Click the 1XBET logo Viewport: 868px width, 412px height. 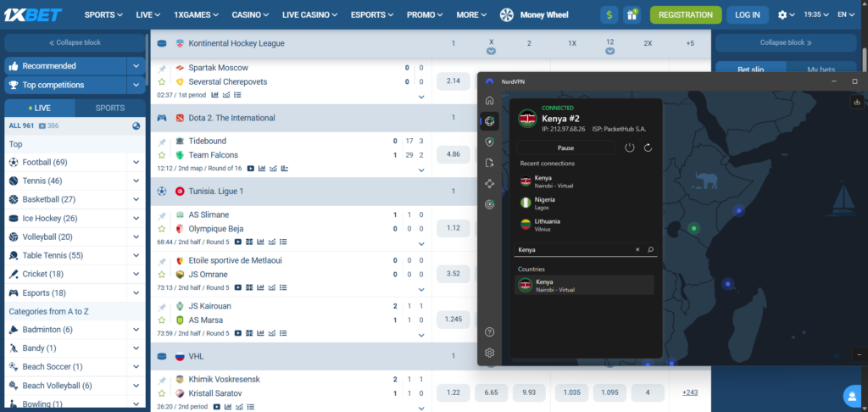click(33, 15)
